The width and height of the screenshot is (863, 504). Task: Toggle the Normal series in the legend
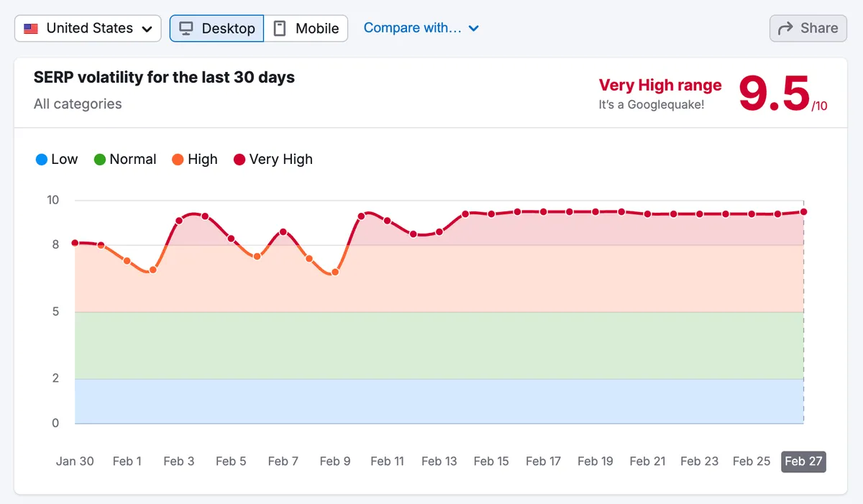125,159
